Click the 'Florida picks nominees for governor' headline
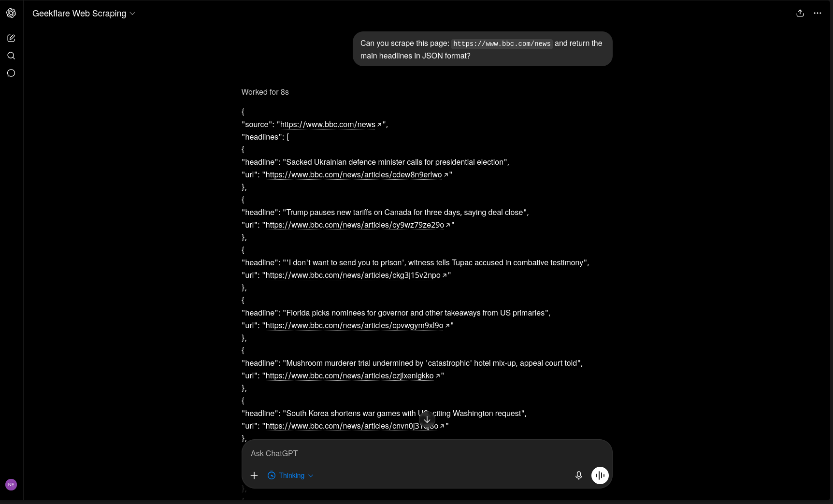The width and height of the screenshot is (833, 504). (416, 313)
